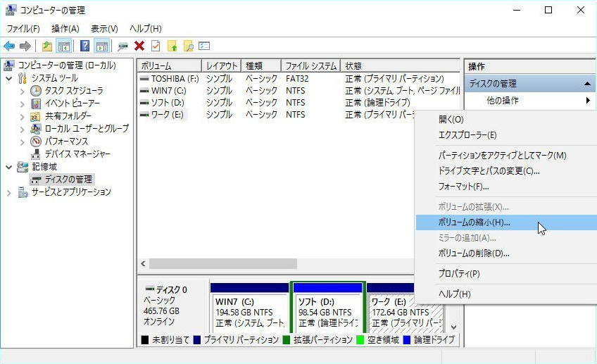Select the ワーク (E:) volume row
The width and height of the screenshot is (597, 364).
point(276,115)
